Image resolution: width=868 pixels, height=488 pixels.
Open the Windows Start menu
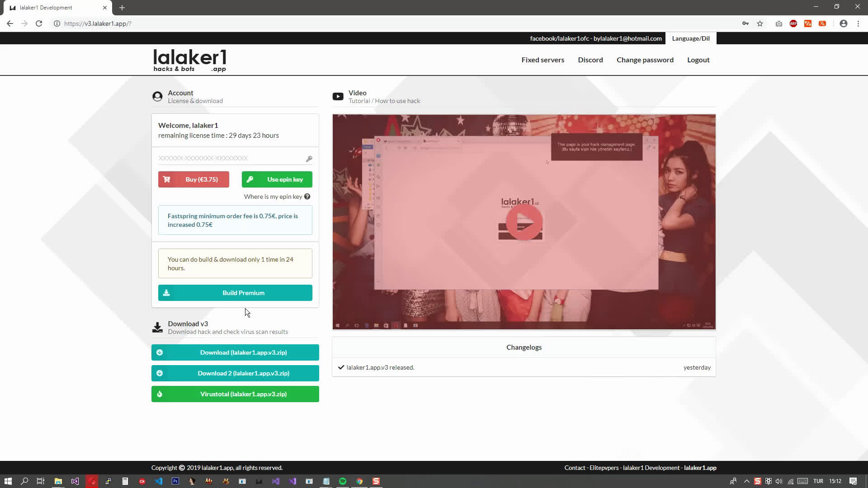pyautogui.click(x=8, y=481)
